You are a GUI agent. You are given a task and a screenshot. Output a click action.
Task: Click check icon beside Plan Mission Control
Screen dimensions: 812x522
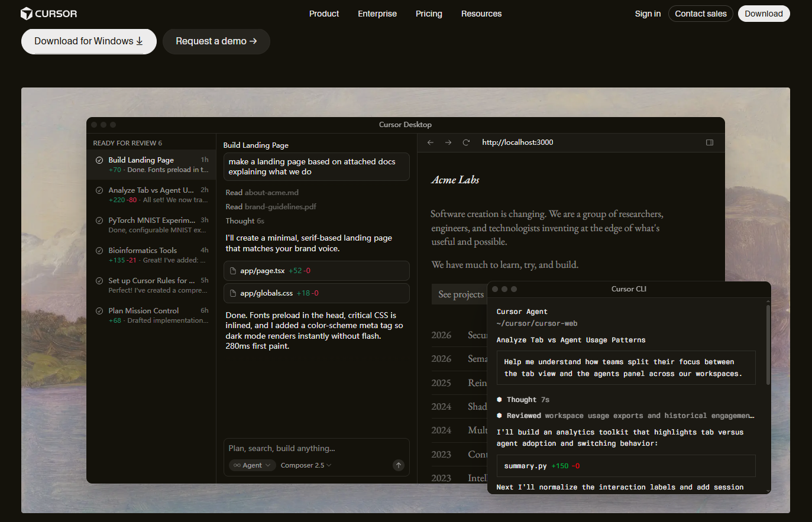coord(99,311)
